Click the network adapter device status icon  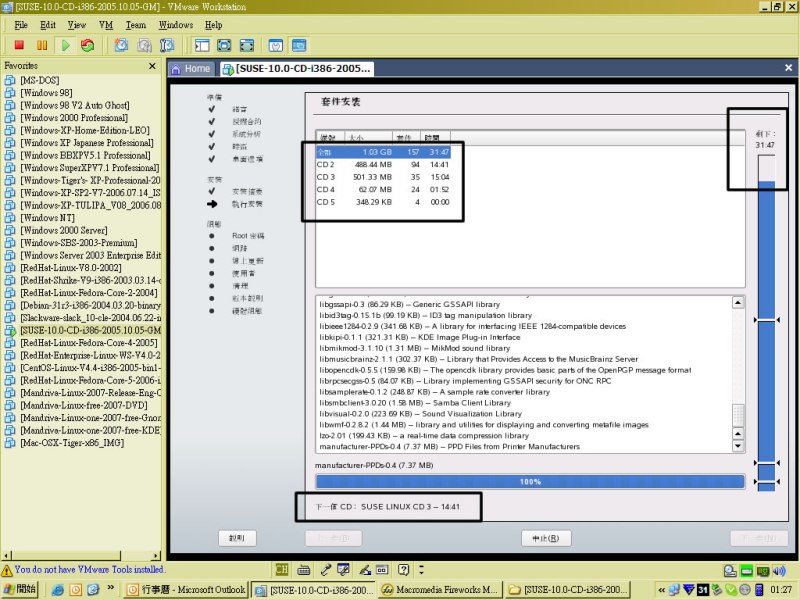tap(763, 571)
